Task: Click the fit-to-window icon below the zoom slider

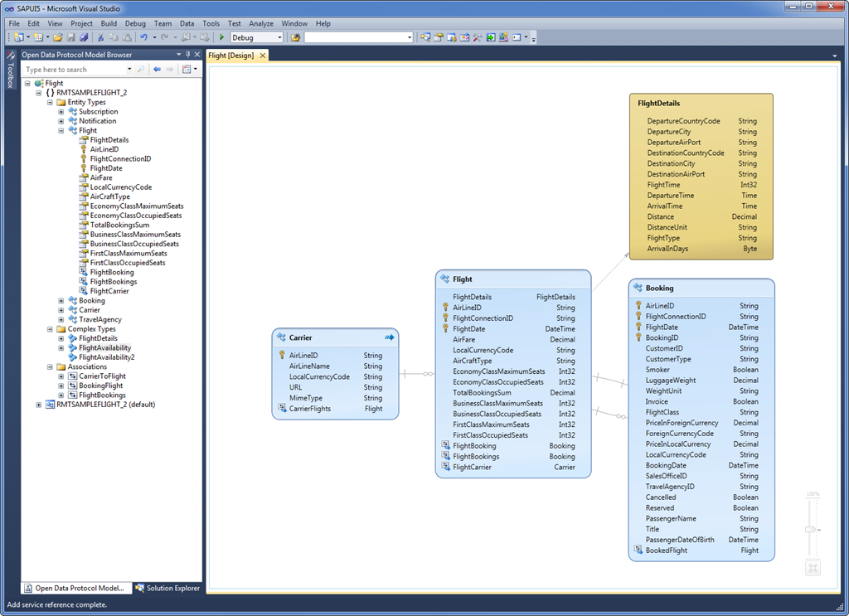Action: (813, 568)
